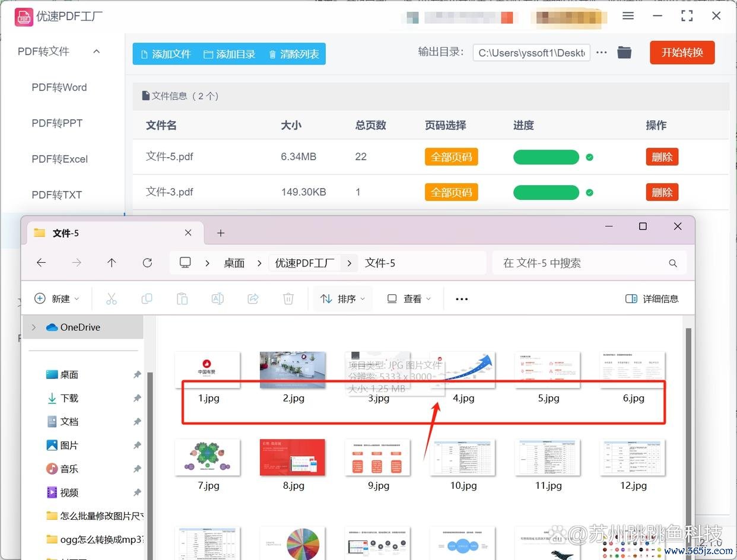The image size is (737, 560).
Task: Click the 添加文件 button
Action: click(166, 54)
